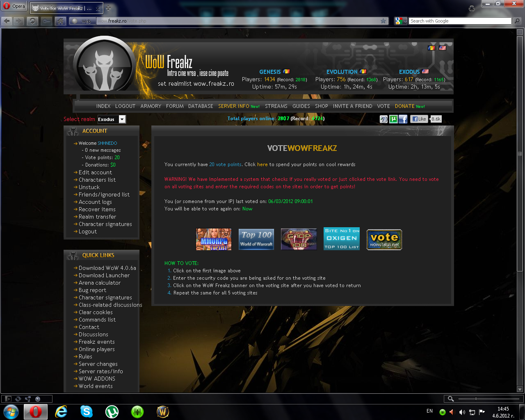
Task: Open Google search engine dropdown
Action: 401,21
